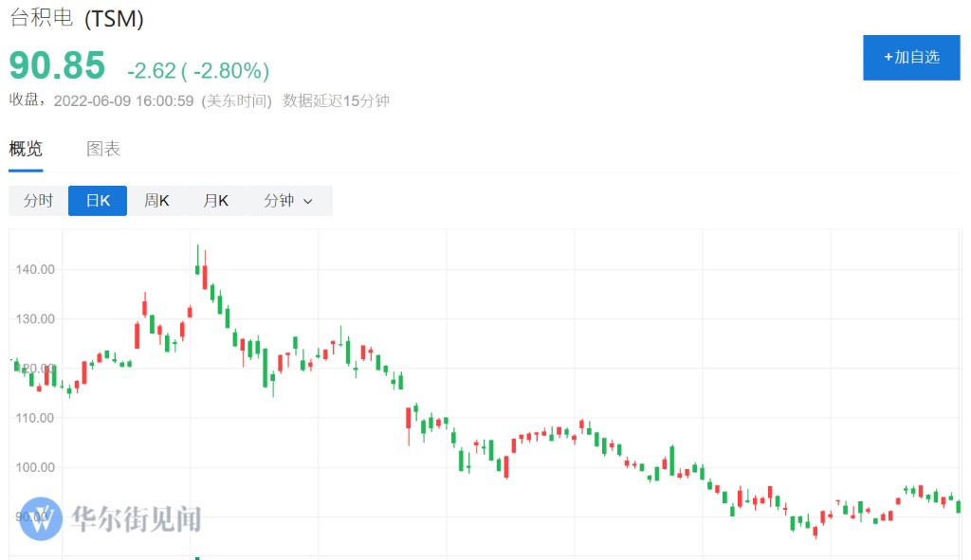Click the 2022-06-09 16:00:59 closing timestamp
Screen dimensions: 971x560
[124, 100]
